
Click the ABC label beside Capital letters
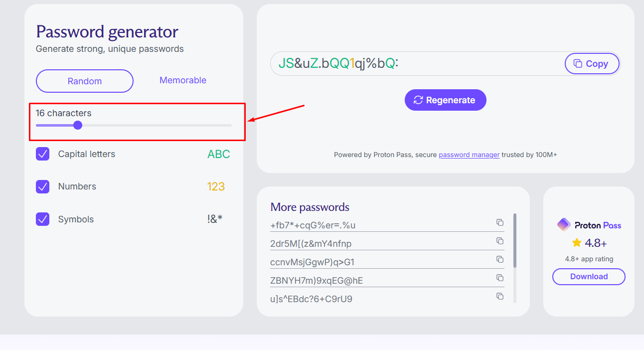[x=218, y=154]
